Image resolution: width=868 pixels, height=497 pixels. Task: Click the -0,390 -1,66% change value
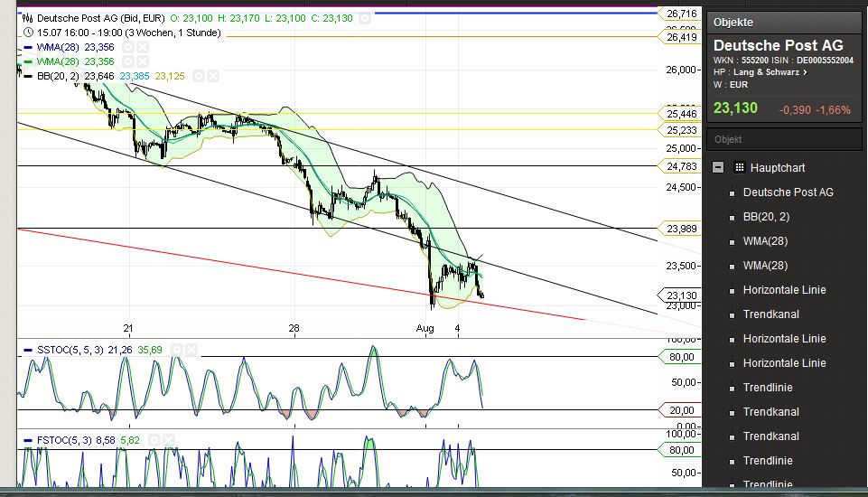pos(815,109)
